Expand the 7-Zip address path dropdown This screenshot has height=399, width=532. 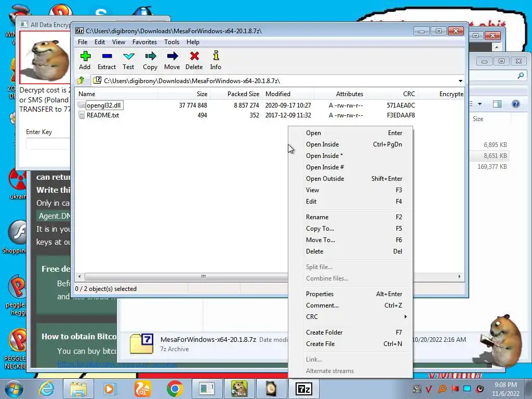click(460, 81)
